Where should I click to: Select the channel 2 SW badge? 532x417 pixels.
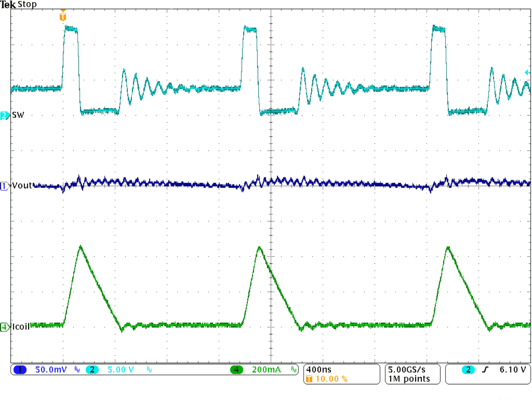(x=4, y=115)
